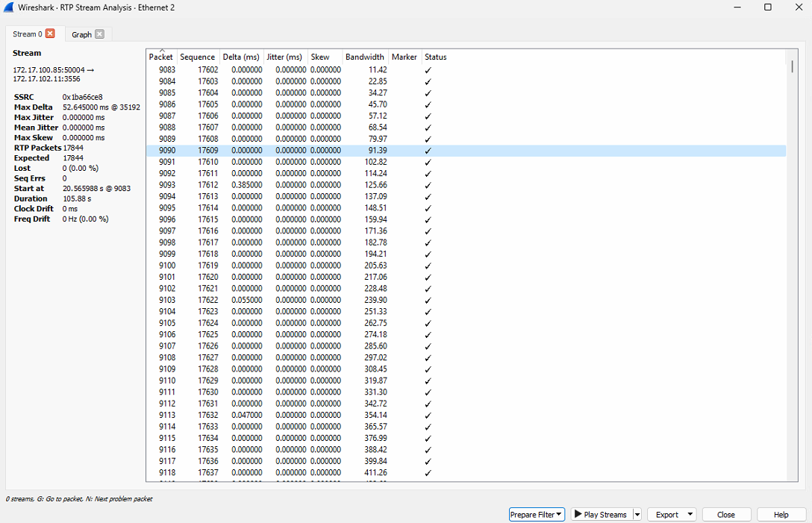
Task: Switch to the Graph tab
Action: (x=81, y=34)
